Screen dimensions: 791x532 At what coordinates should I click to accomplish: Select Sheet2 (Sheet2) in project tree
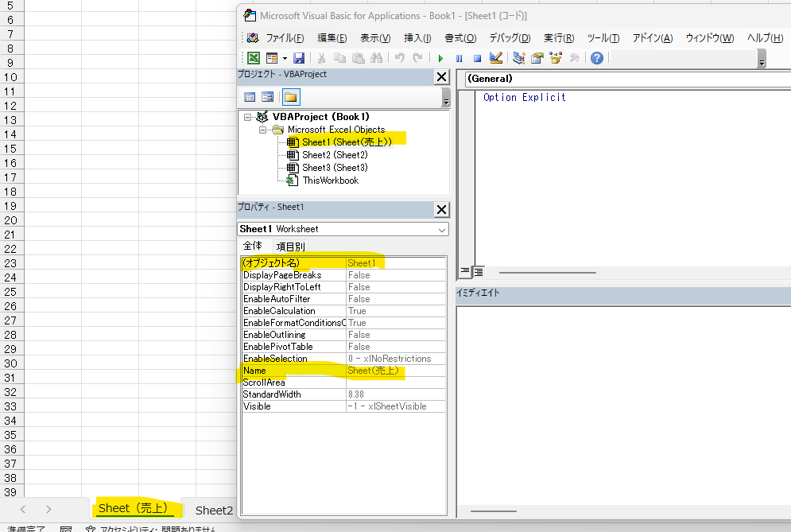(x=335, y=155)
